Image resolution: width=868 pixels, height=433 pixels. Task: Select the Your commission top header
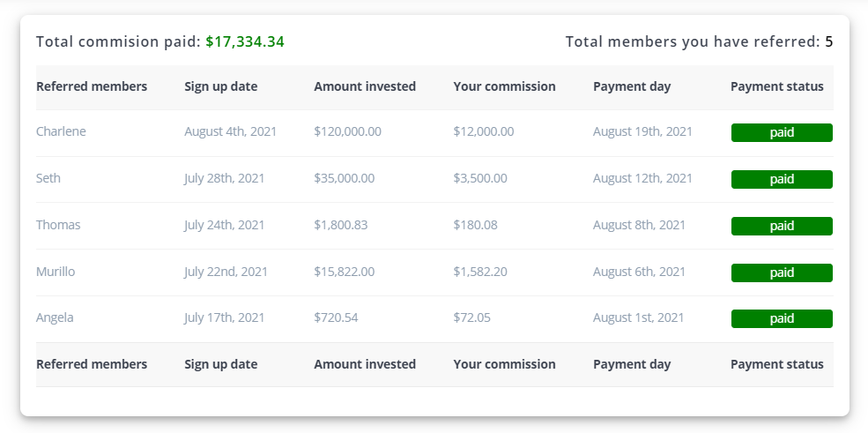pyautogui.click(x=504, y=87)
